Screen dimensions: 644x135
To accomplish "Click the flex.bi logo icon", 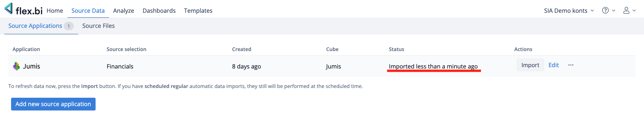I will pyautogui.click(x=9, y=9).
